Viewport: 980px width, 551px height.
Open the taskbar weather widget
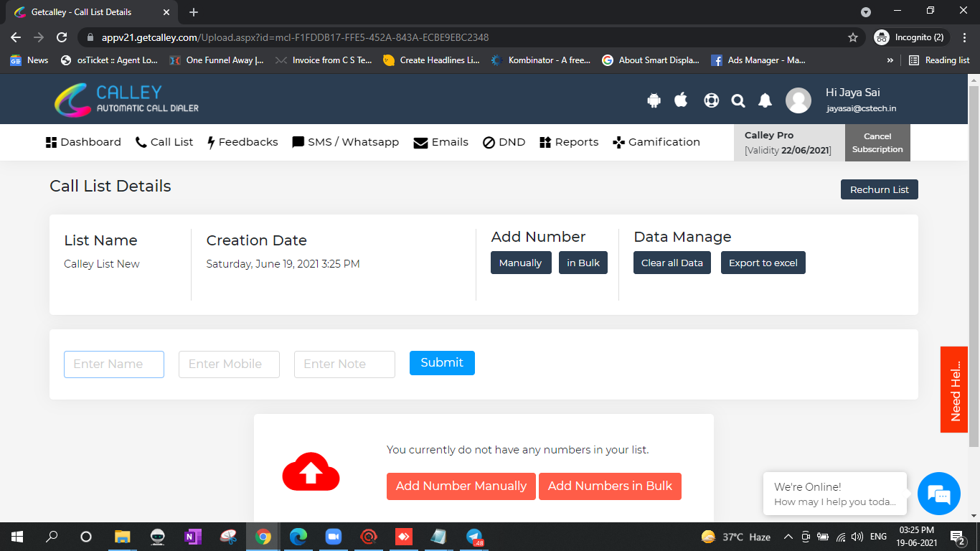736,537
